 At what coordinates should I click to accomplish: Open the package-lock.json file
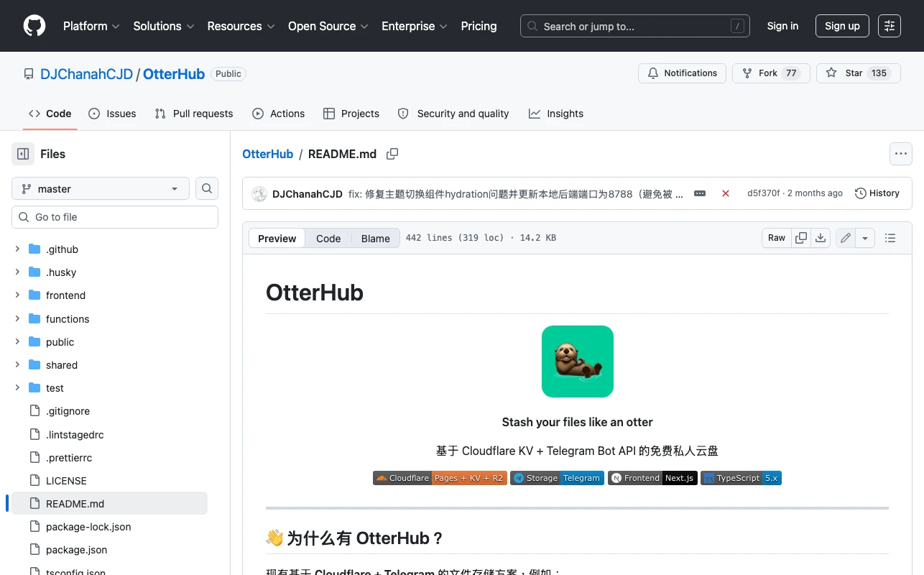tap(88, 527)
